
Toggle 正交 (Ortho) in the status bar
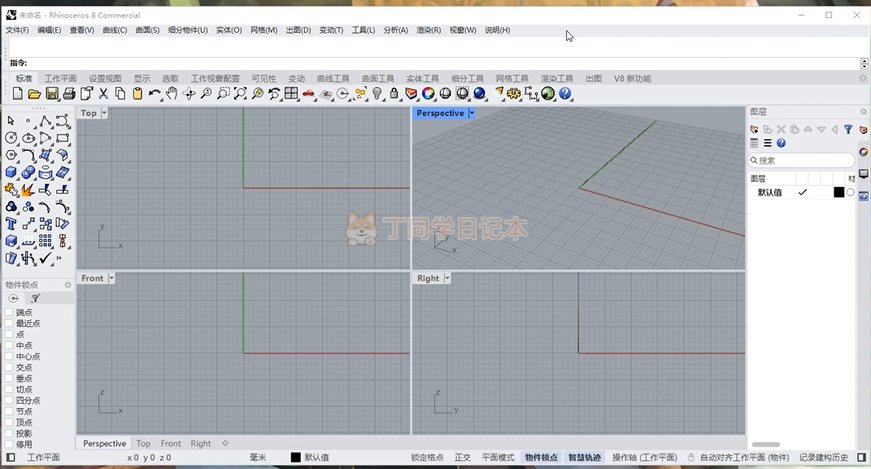click(x=462, y=457)
